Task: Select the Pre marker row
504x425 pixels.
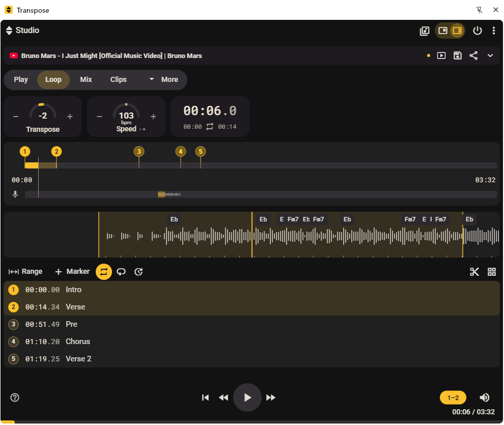Action: (251, 324)
